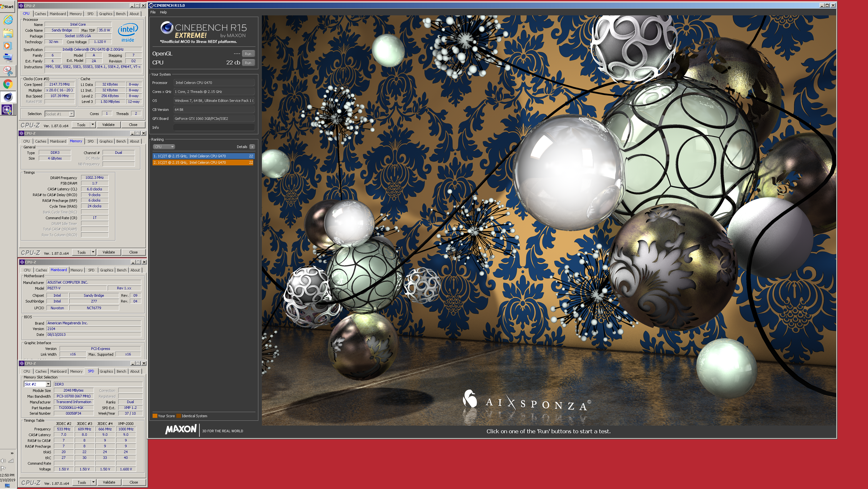This screenshot has width=868, height=489.
Task: Click the MAXON logo at bottom of Cinebench
Action: [x=180, y=429]
